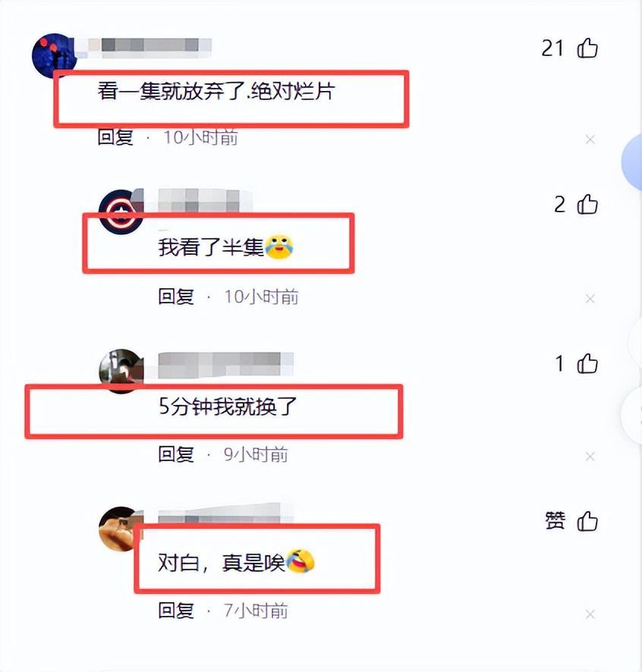Image resolution: width=642 pixels, height=672 pixels.
Task: Open the avatar beside 对白,真是唉
Action: coord(121,529)
